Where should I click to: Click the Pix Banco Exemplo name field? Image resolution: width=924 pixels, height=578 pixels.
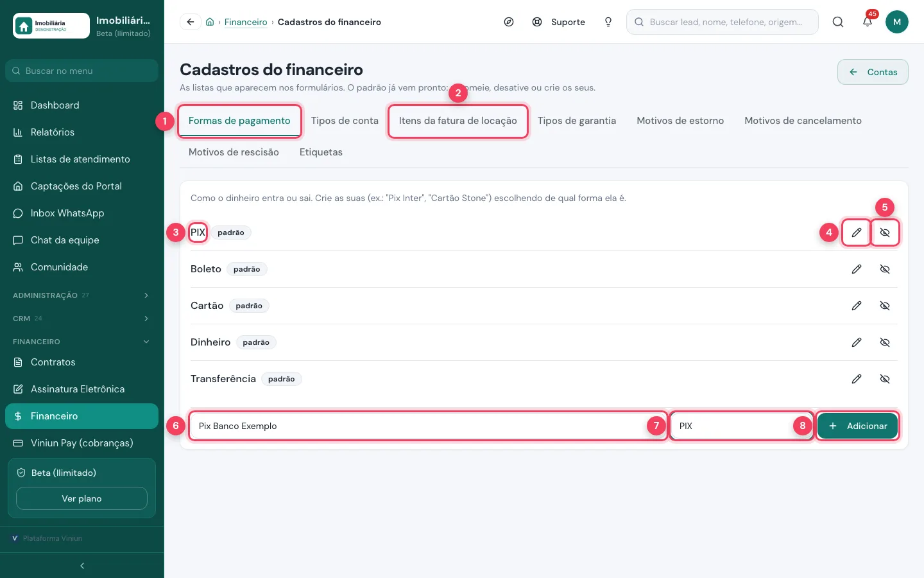click(x=428, y=426)
